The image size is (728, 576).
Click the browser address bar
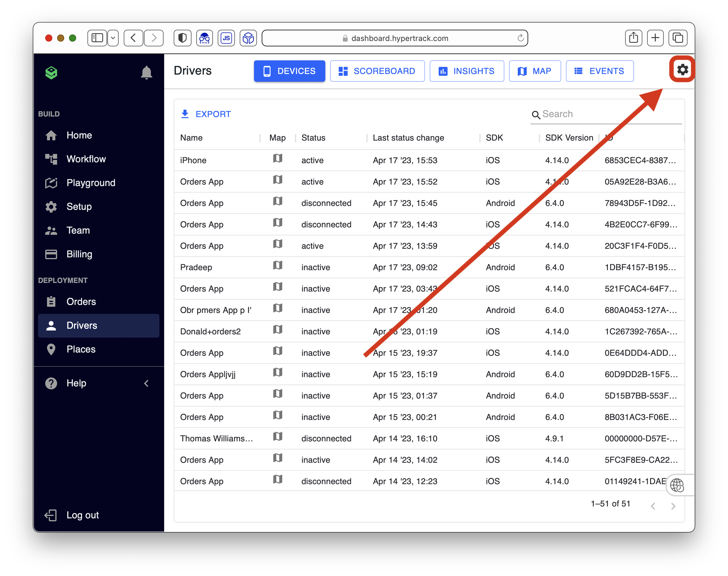click(395, 38)
